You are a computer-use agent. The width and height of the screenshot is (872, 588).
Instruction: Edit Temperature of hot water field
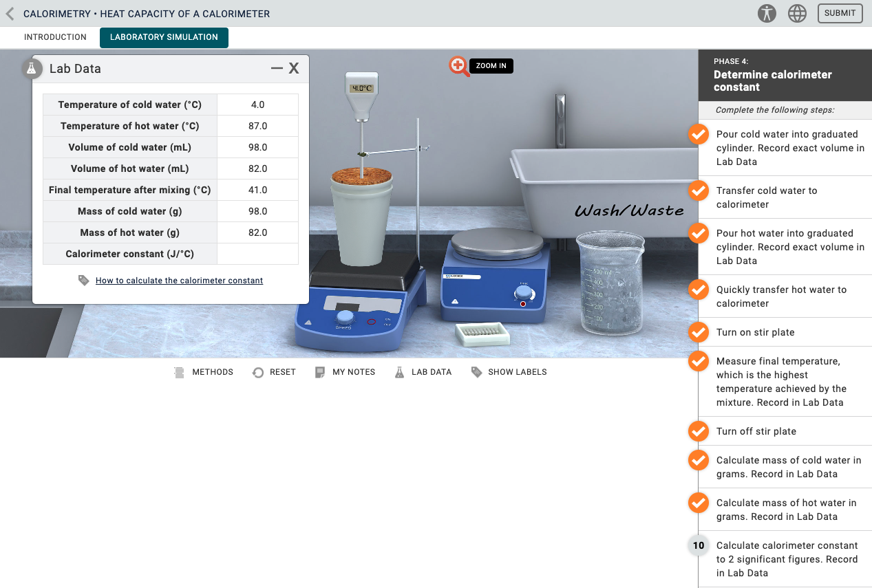[x=257, y=126]
